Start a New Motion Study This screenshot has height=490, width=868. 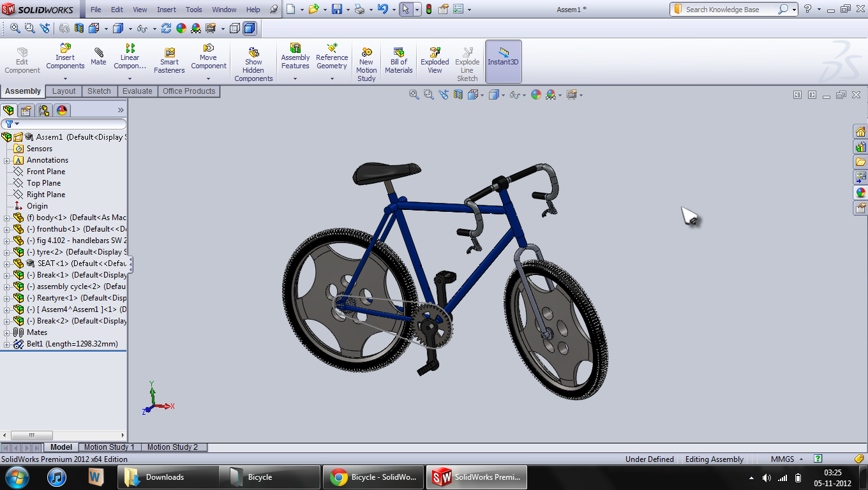(x=366, y=64)
